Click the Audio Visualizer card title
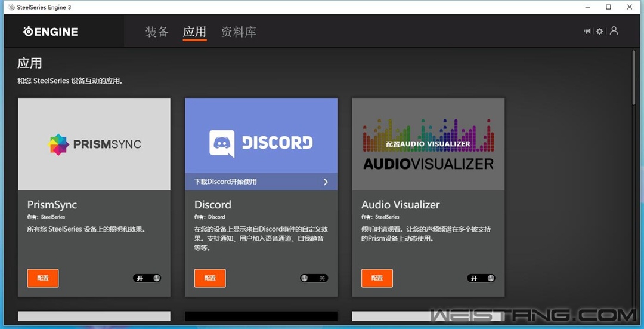Screen dimensions: 644x329 [x=401, y=205]
